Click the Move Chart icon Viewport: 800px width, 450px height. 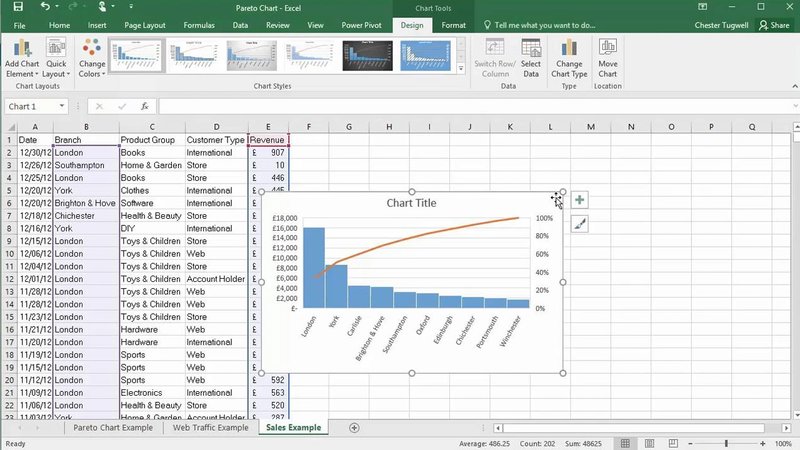click(x=607, y=57)
